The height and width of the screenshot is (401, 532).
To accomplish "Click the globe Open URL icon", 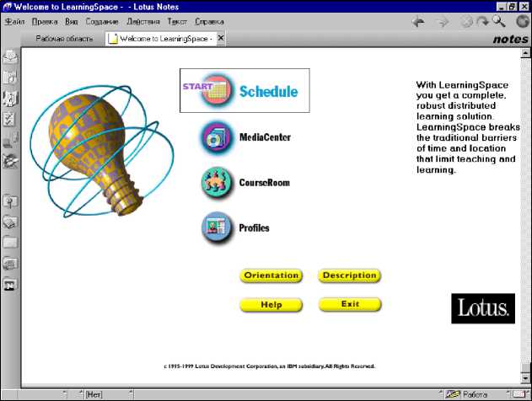I will coord(523,21).
